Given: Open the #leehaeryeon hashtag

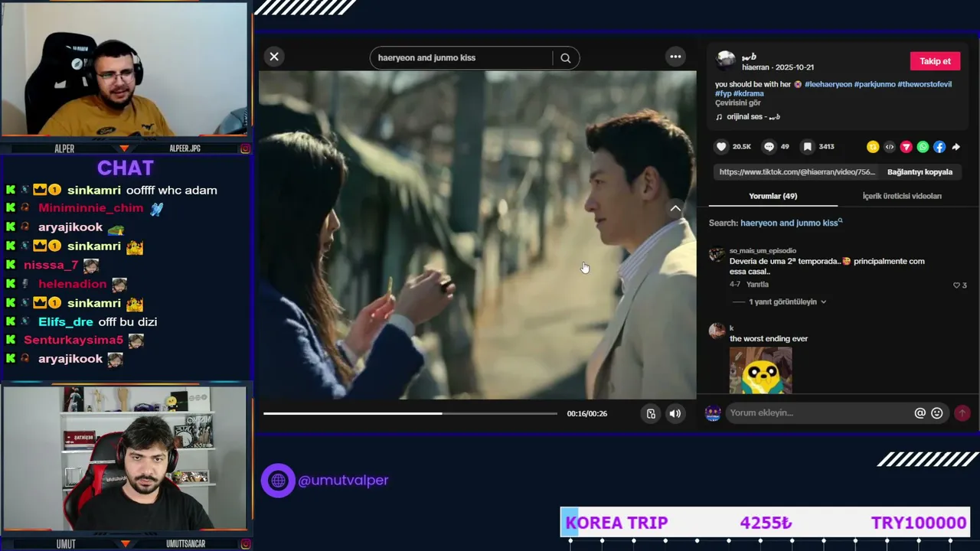Looking at the screenshot, I should click(x=828, y=84).
